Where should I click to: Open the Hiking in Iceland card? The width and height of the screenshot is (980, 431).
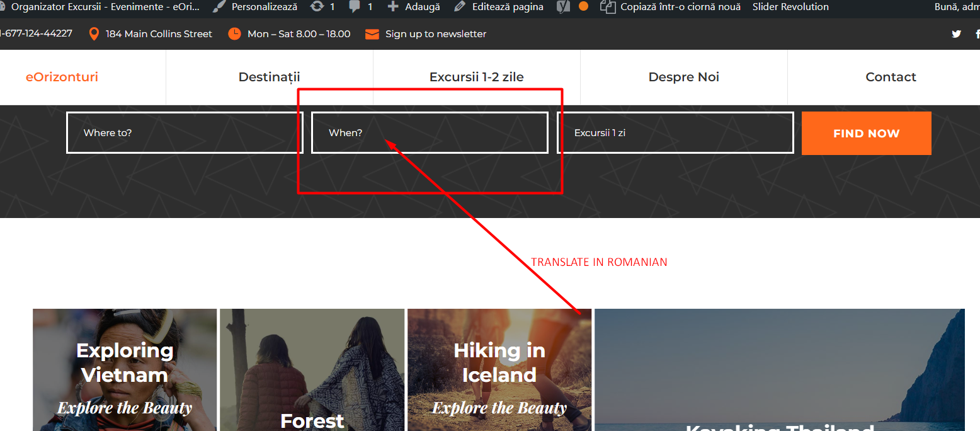499,370
